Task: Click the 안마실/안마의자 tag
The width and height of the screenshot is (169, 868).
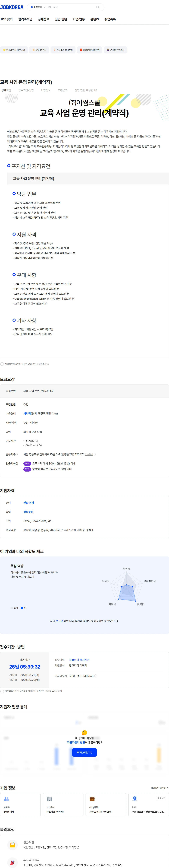Action: 115,50
